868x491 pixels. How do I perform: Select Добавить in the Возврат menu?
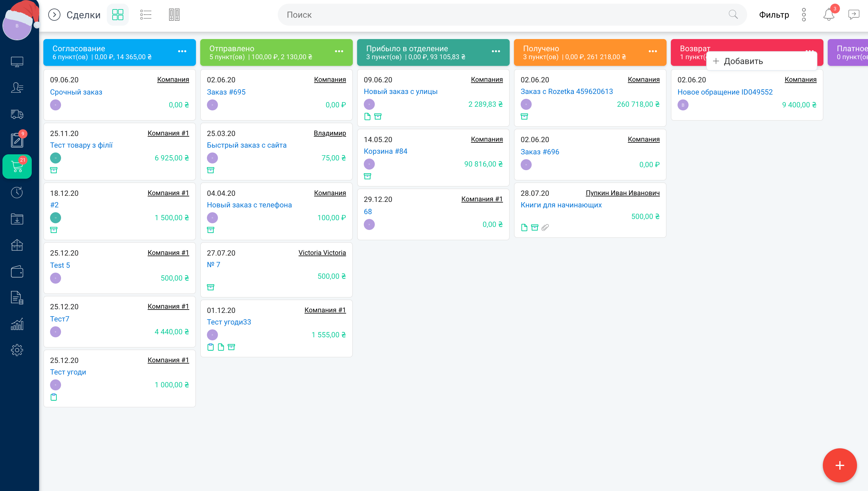pyautogui.click(x=743, y=61)
